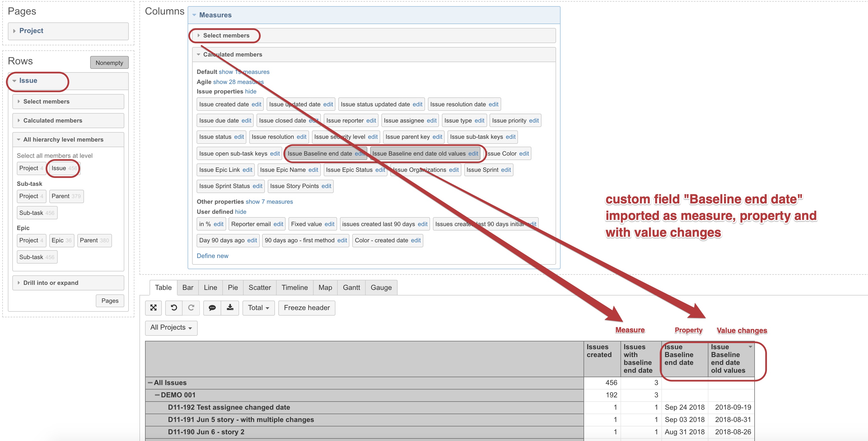Viewport: 868px width, 441px height.
Task: Toggle the Issue Baseline end date measure
Action: click(319, 154)
